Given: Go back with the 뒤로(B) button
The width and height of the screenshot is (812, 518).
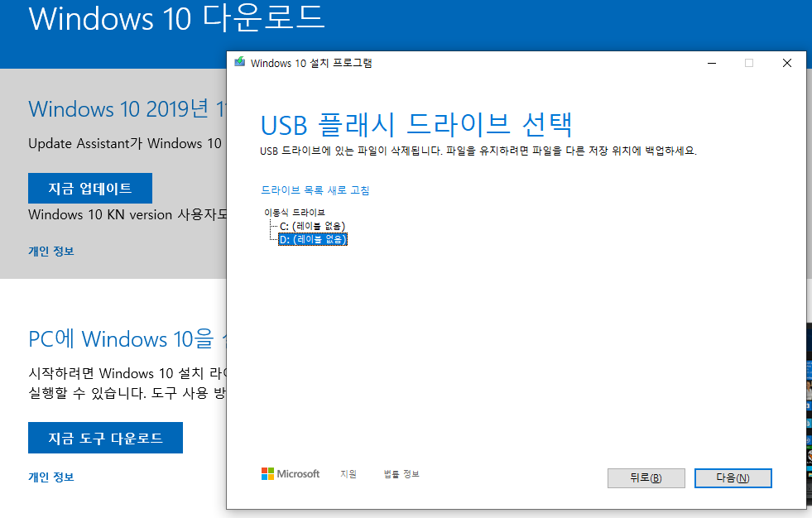Looking at the screenshot, I should click(646, 478).
